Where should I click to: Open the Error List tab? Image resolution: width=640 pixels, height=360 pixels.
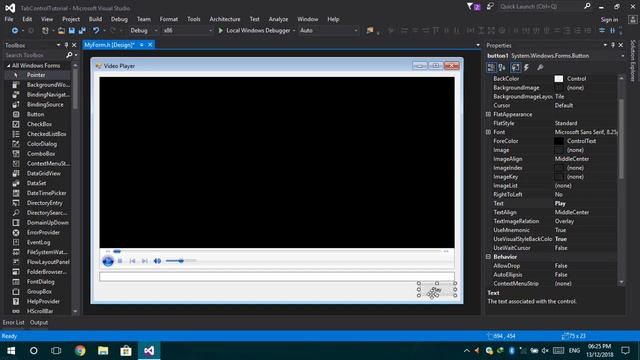tap(13, 322)
